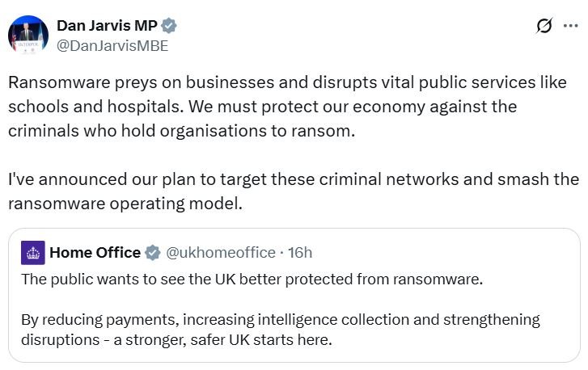588x370 pixels.
Task: Click the purple Home Office crest avatar
Action: click(33, 253)
